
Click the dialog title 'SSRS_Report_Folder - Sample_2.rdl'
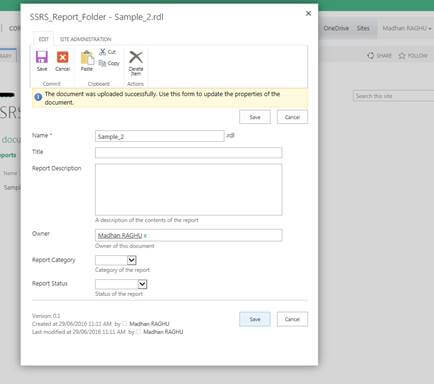[97, 17]
